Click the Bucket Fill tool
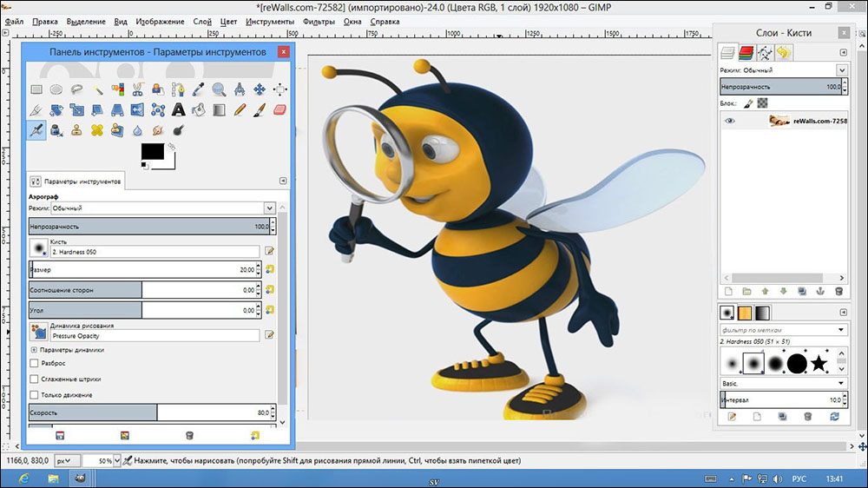Image resolution: width=868 pixels, height=488 pixels. pyautogui.click(x=198, y=109)
